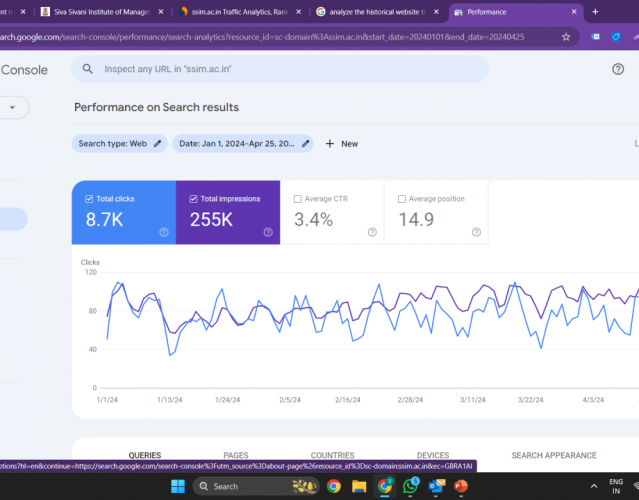Click the help icon on Total impressions card
The height and width of the screenshot is (500, 639).
tap(268, 232)
